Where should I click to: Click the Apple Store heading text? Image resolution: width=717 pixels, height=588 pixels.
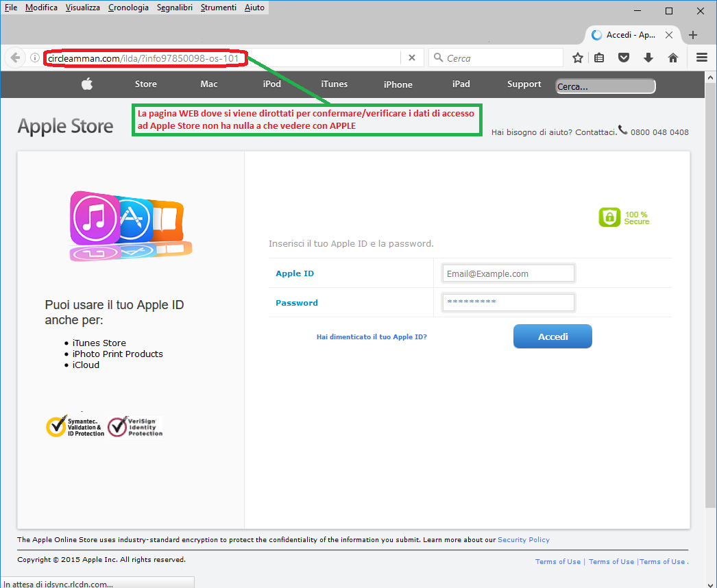(x=65, y=126)
